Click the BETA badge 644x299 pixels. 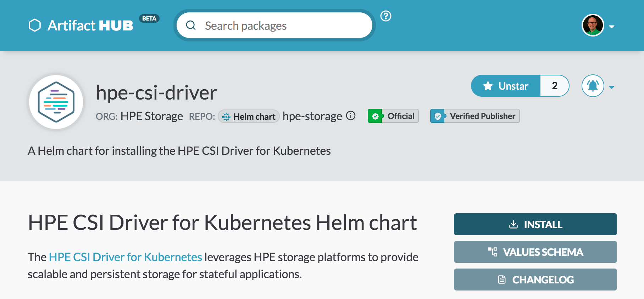149,18
